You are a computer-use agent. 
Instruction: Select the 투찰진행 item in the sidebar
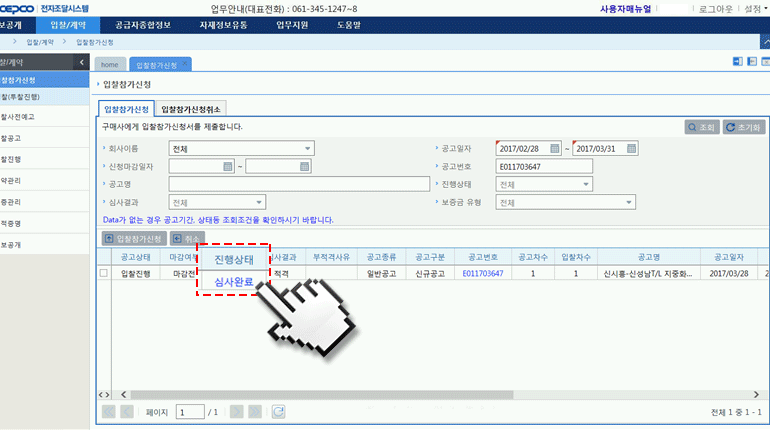click(x=44, y=97)
